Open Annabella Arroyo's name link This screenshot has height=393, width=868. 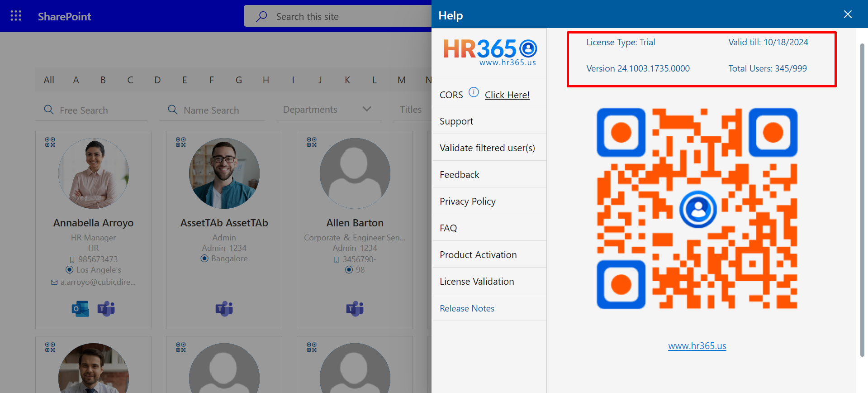point(94,223)
